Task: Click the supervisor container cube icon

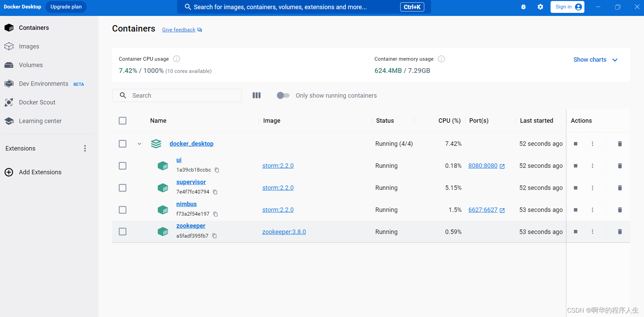Action: pos(163,188)
